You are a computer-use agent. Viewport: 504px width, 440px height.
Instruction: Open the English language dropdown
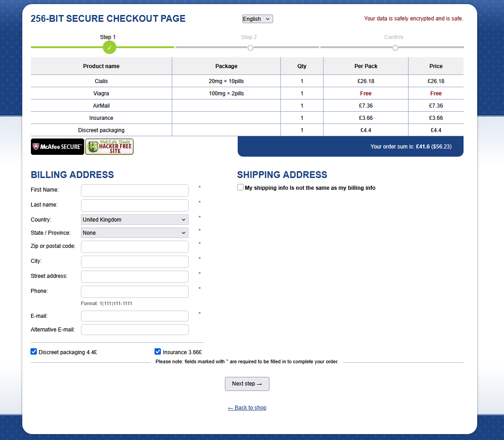(x=258, y=19)
